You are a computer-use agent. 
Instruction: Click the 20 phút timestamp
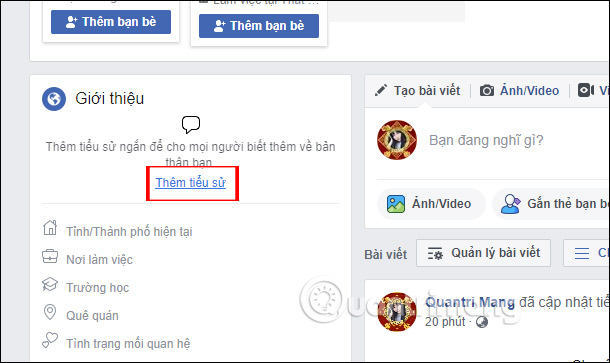445,322
